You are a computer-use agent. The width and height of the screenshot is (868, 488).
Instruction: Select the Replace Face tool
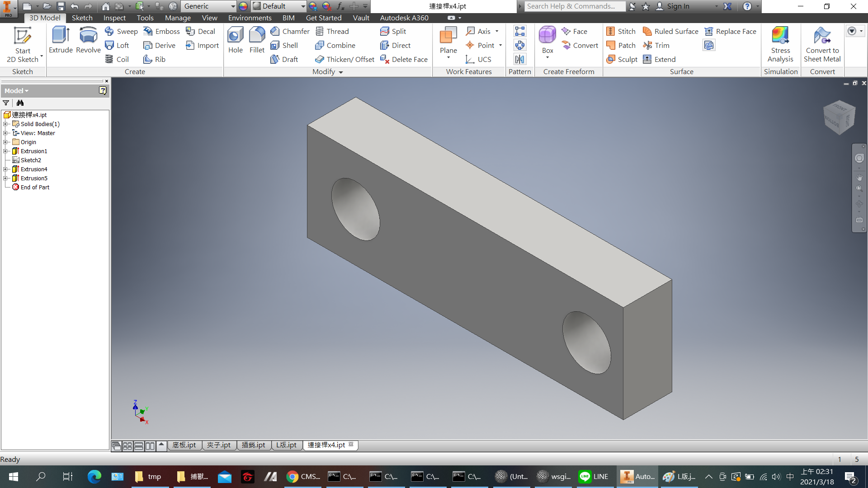(x=730, y=31)
